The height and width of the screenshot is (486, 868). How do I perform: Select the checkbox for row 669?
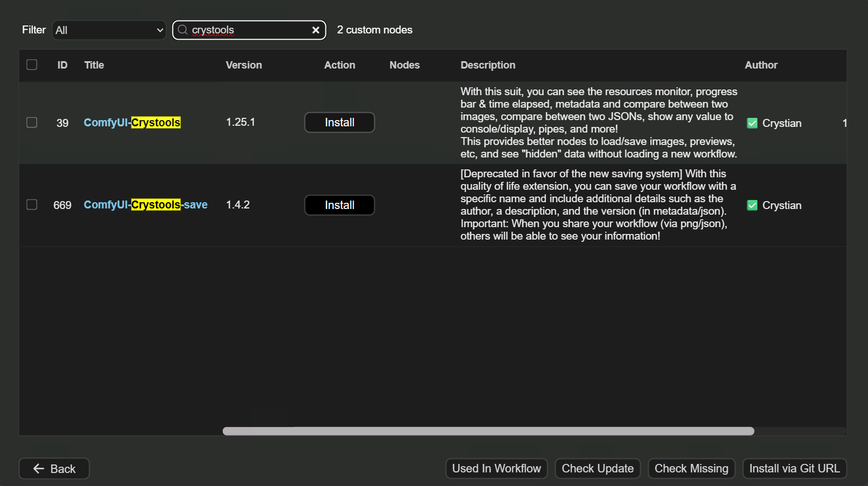[32, 205]
